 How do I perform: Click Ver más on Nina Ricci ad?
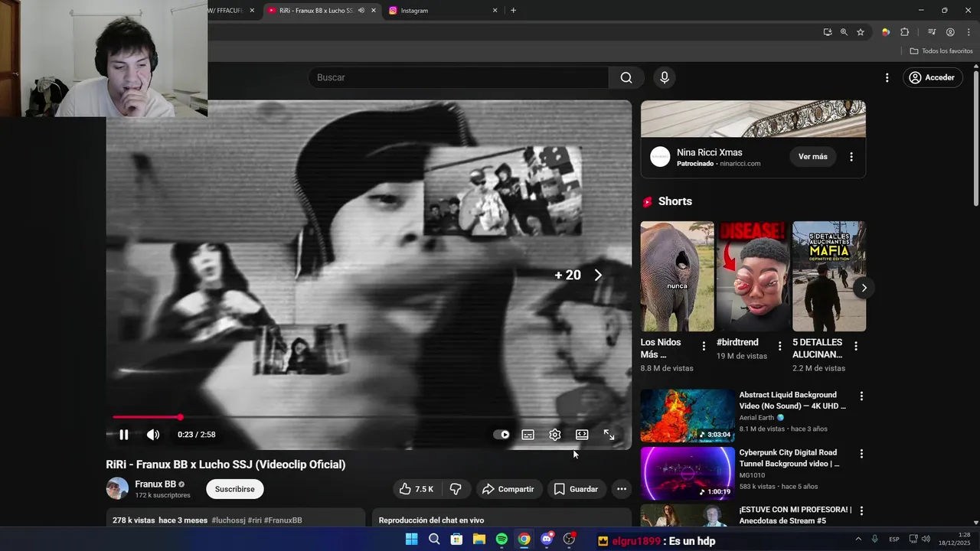click(x=813, y=157)
